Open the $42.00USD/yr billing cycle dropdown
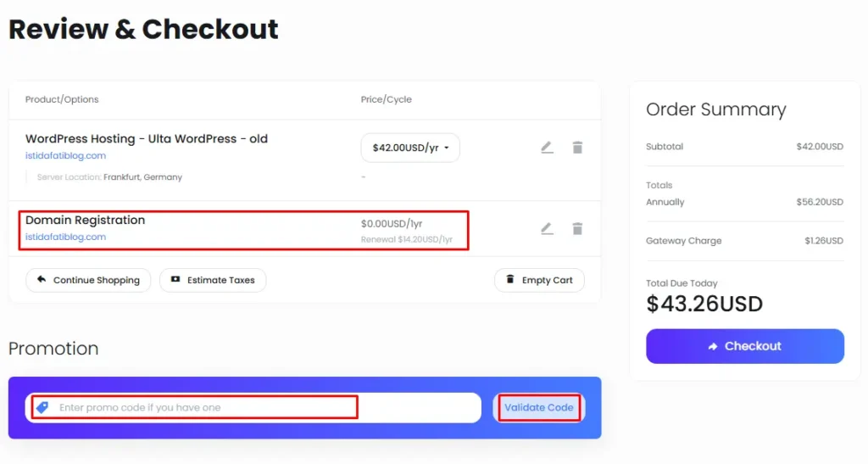868x464 pixels. coord(410,148)
